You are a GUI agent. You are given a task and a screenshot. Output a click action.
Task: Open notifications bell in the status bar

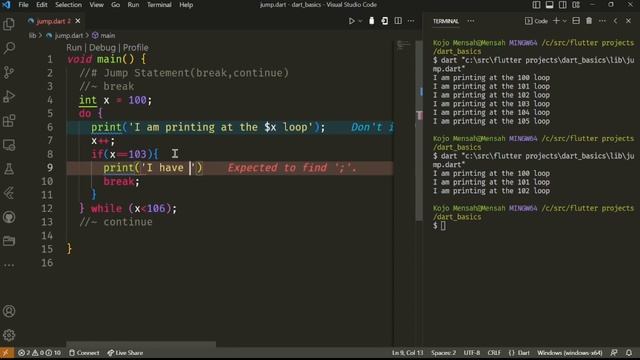tap(629, 353)
